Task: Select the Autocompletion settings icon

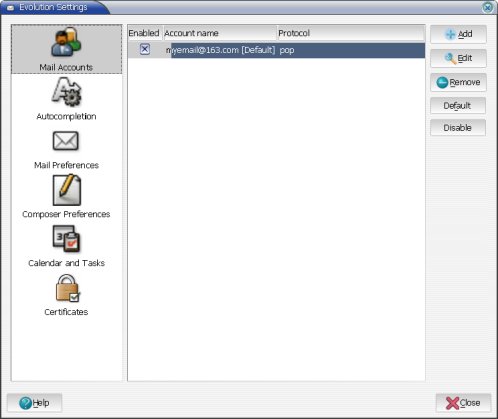Action: [x=66, y=91]
